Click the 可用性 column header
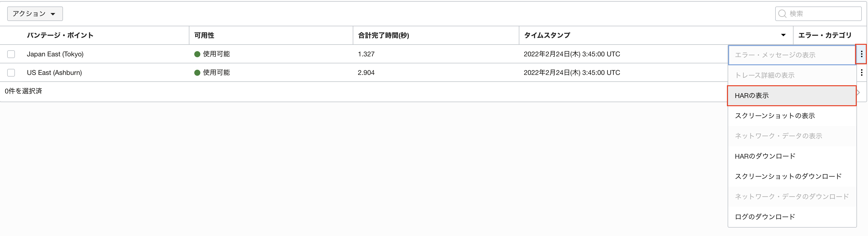This screenshot has width=868, height=236. (204, 35)
